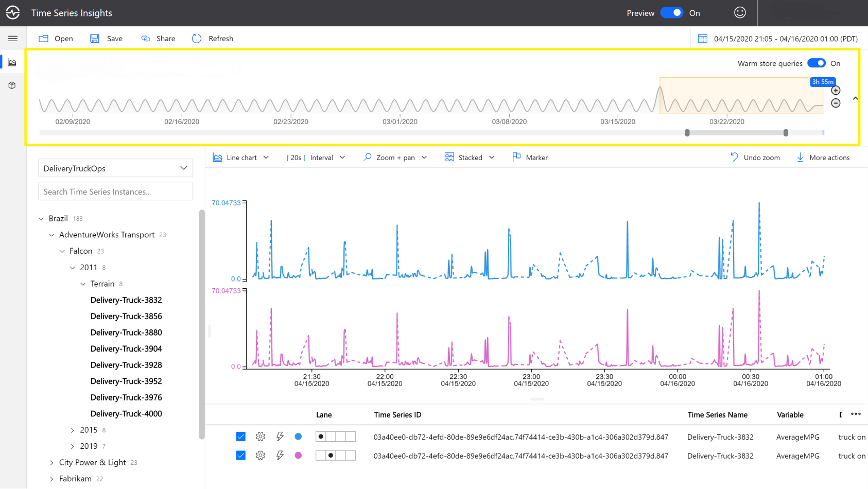Expand the City Power & Light node
This screenshot has width=868, height=489.
point(51,463)
